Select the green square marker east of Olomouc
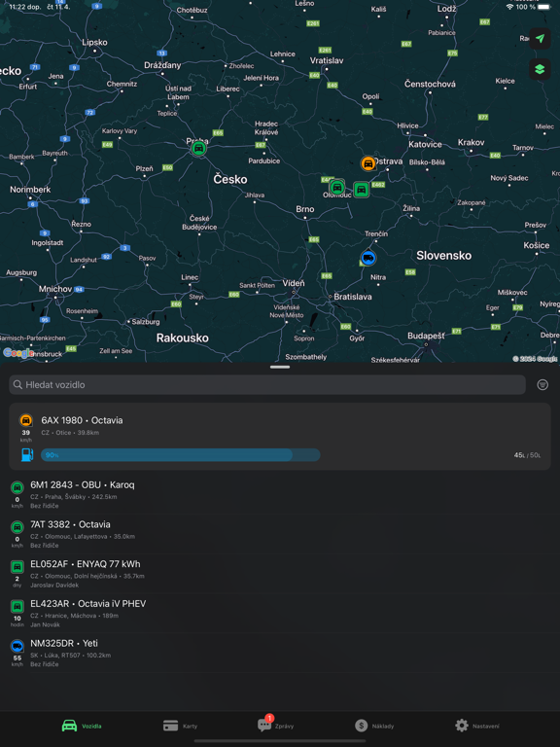This screenshot has width=560, height=747. (x=362, y=190)
